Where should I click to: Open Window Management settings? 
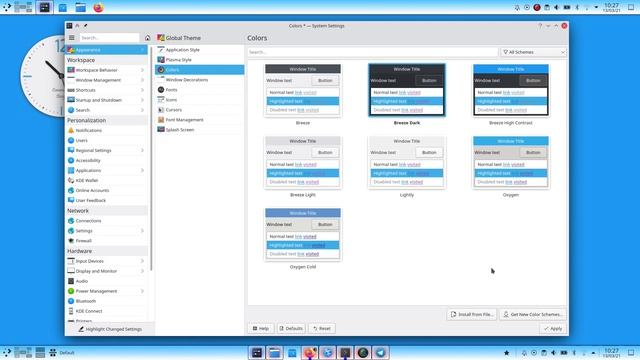(x=107, y=80)
